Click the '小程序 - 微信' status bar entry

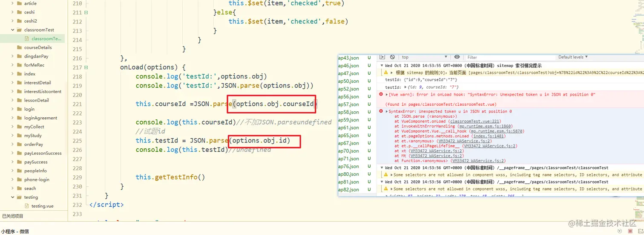click(x=15, y=231)
